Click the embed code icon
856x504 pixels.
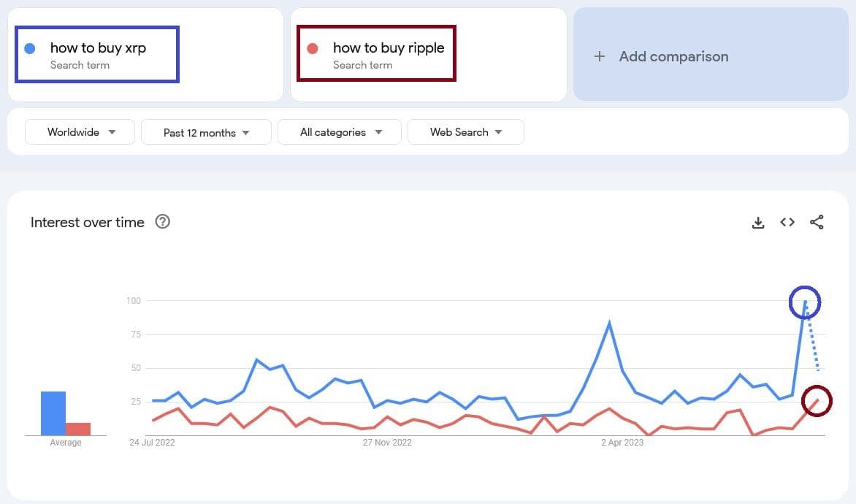pyautogui.click(x=787, y=223)
